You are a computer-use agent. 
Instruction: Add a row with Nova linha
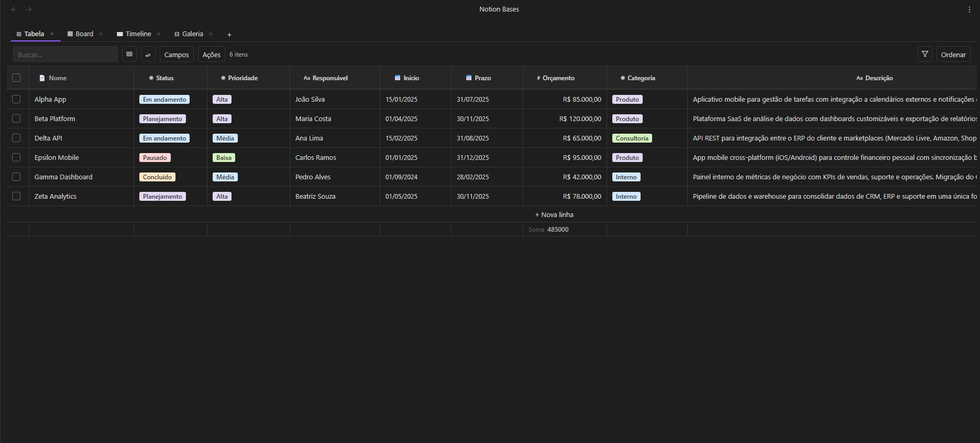(554, 214)
